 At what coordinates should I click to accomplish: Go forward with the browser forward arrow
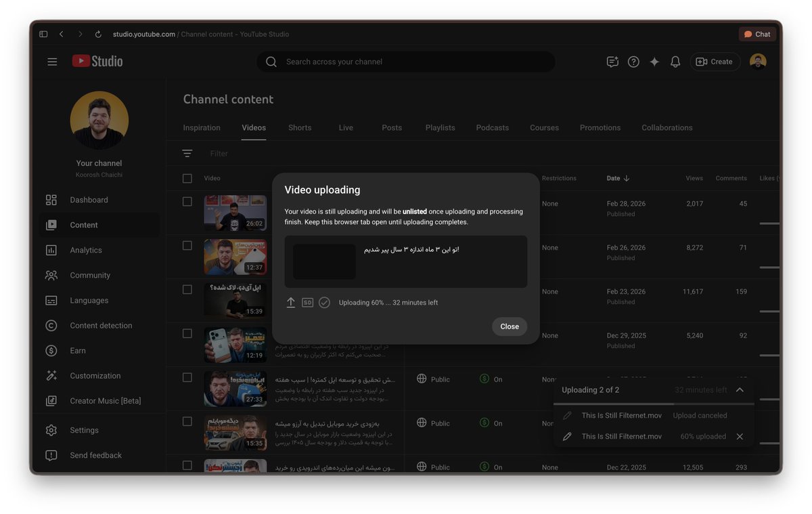(x=80, y=34)
